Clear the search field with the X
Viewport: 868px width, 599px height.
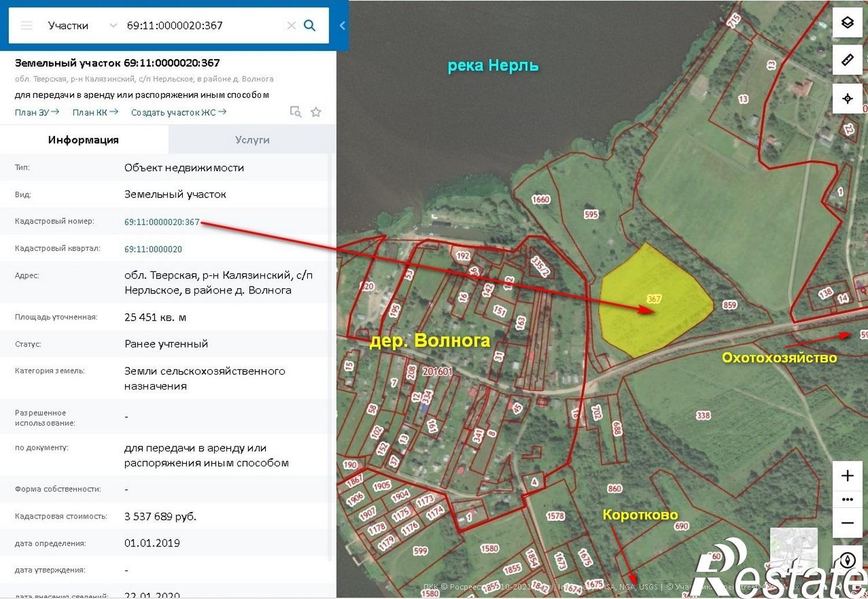[291, 25]
